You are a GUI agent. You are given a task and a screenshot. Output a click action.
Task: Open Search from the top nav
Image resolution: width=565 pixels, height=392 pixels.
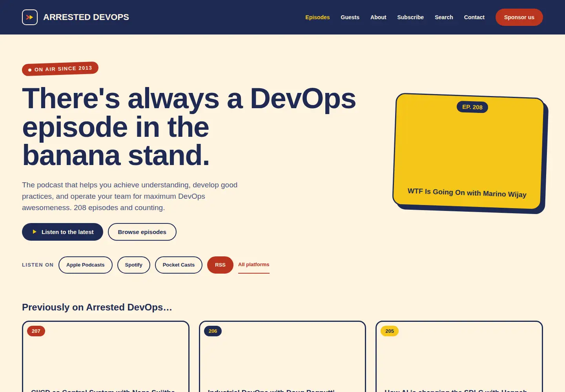pos(444,17)
